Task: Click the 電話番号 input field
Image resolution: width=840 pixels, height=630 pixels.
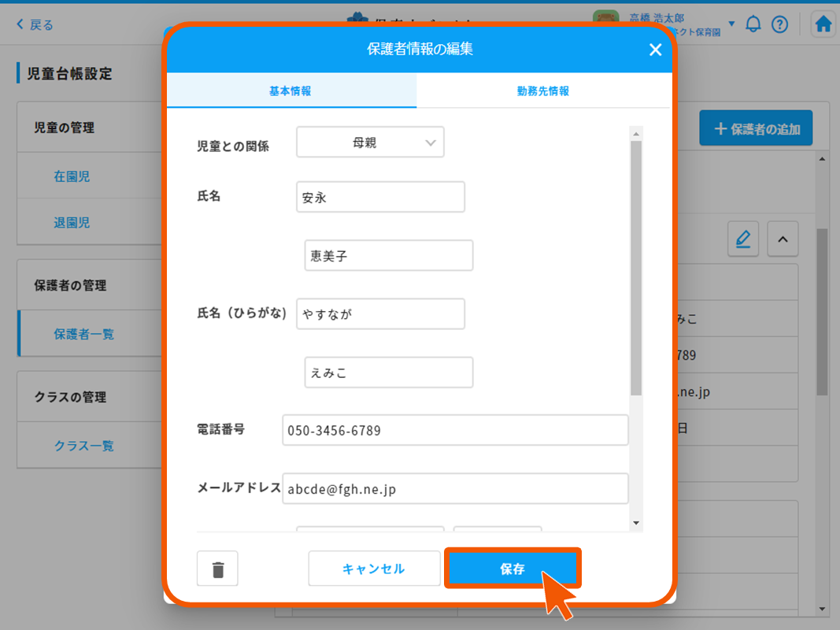Action: (455, 431)
